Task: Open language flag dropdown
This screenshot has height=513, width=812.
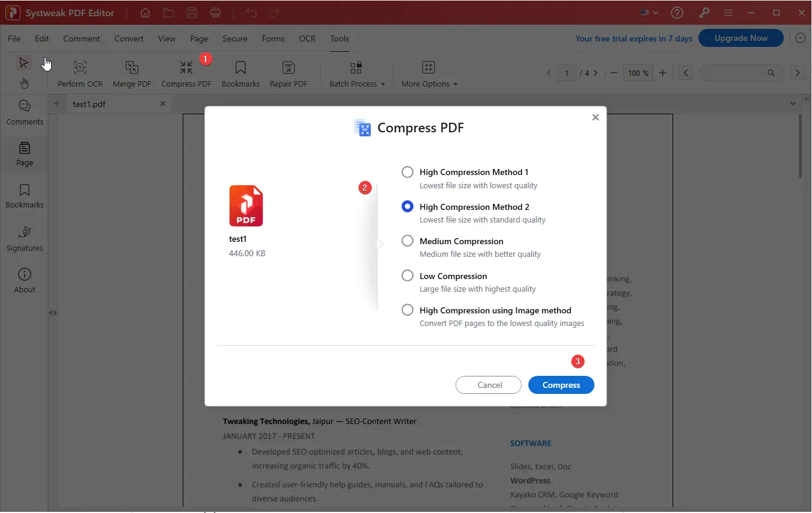Action: click(x=649, y=13)
